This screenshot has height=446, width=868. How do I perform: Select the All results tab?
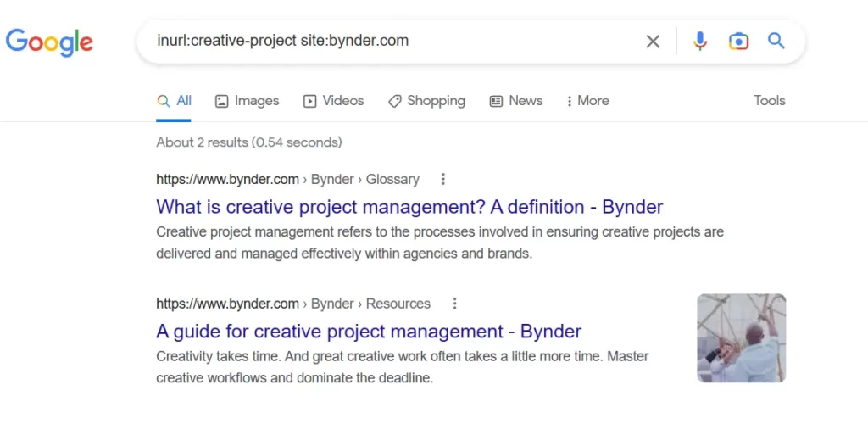(x=174, y=101)
